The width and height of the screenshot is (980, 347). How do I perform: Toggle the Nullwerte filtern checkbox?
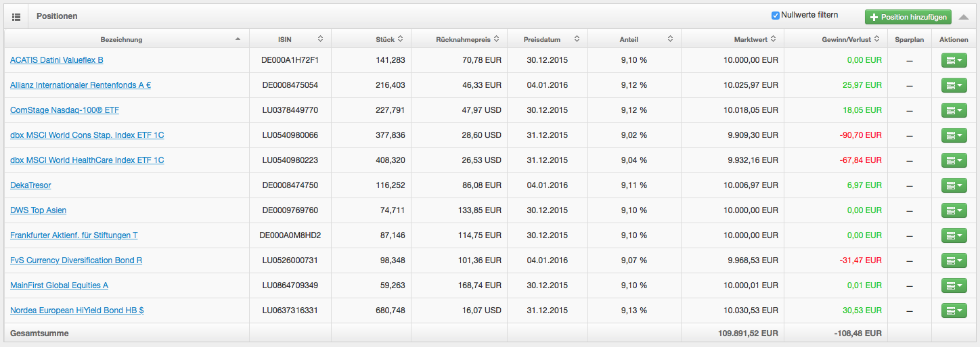point(776,16)
